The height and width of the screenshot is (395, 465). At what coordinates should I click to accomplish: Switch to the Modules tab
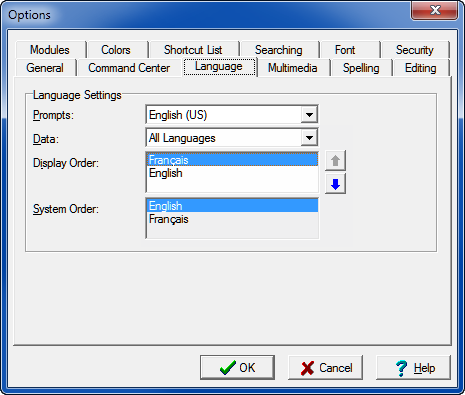pos(50,50)
